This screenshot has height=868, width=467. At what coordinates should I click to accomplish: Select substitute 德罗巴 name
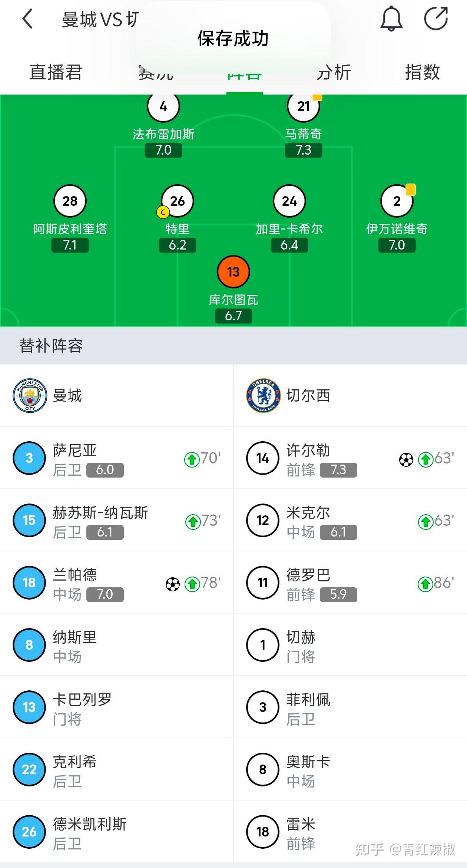coord(308,575)
